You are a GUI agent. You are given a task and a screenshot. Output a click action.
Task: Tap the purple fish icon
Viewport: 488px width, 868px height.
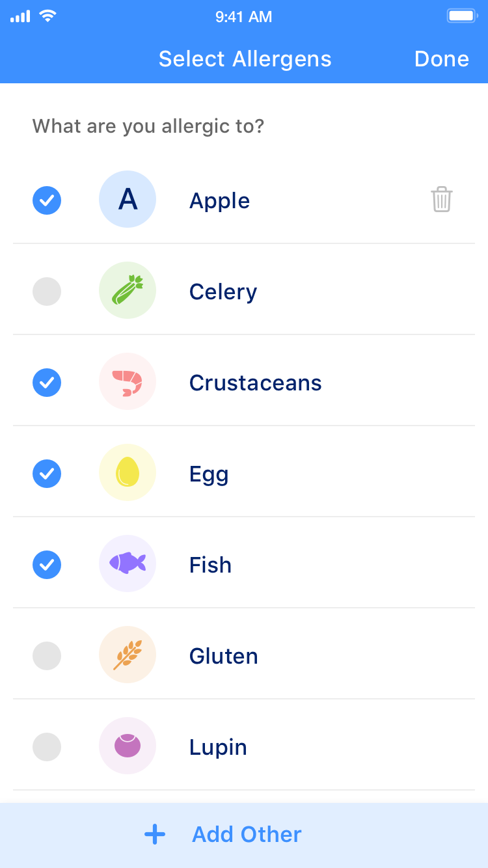click(x=128, y=563)
